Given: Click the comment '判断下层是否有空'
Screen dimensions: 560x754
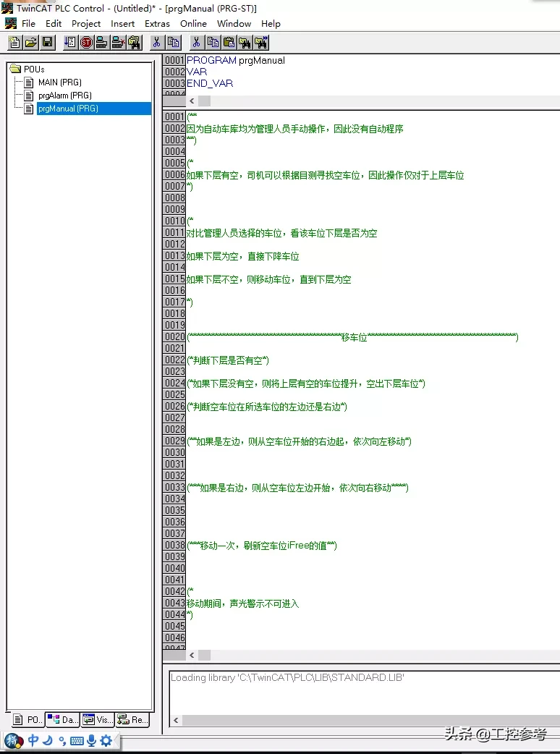Looking at the screenshot, I should (x=228, y=360).
